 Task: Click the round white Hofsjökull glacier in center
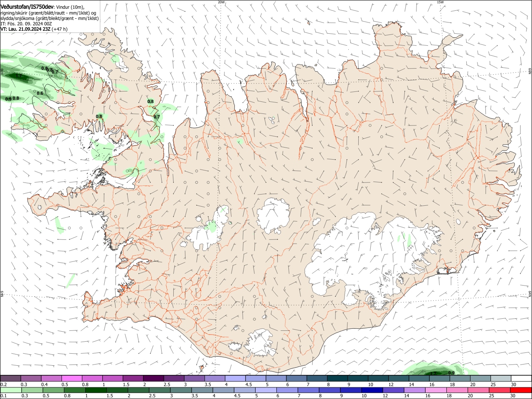click(x=273, y=215)
